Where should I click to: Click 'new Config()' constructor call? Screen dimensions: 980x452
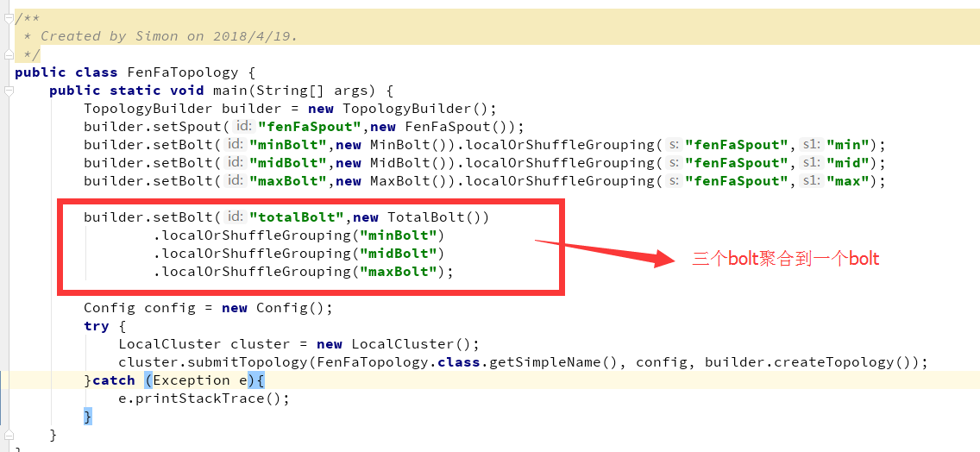273,308
